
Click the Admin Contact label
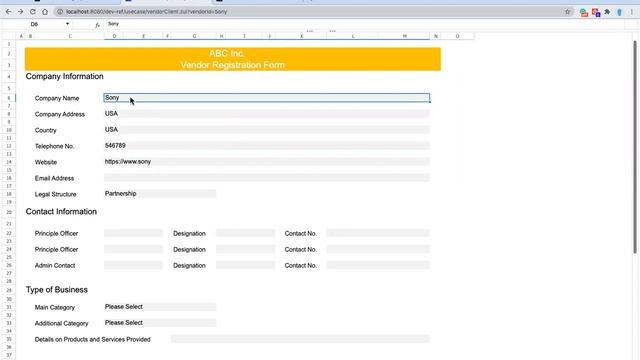[x=55, y=266]
